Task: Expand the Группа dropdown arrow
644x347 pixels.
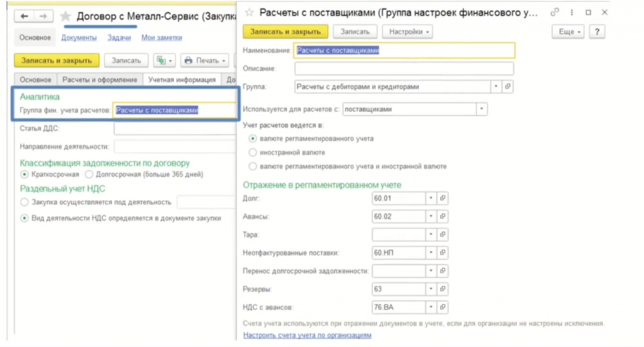Action: click(496, 87)
